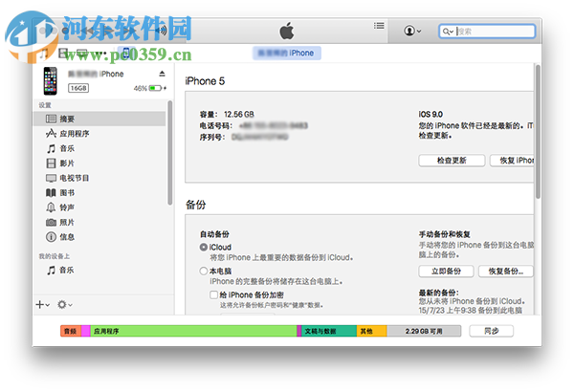Click the main pane vertical scrollbar

[x=538, y=132]
